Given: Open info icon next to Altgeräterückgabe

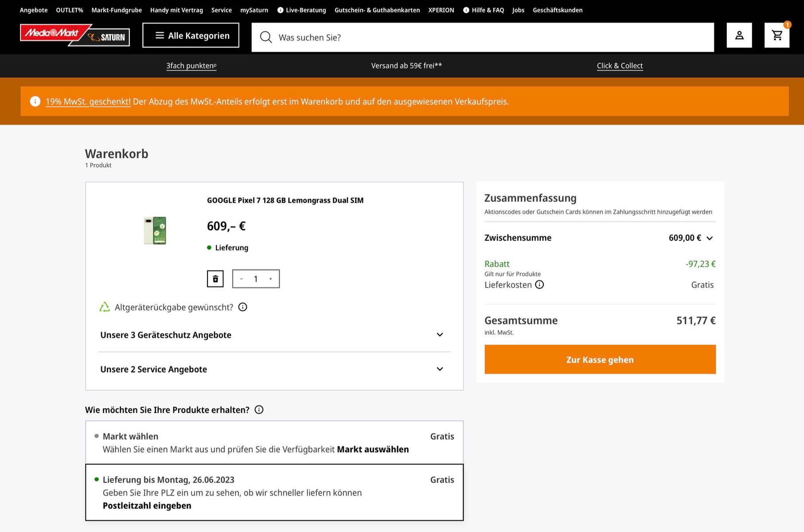Looking at the screenshot, I should coord(242,307).
